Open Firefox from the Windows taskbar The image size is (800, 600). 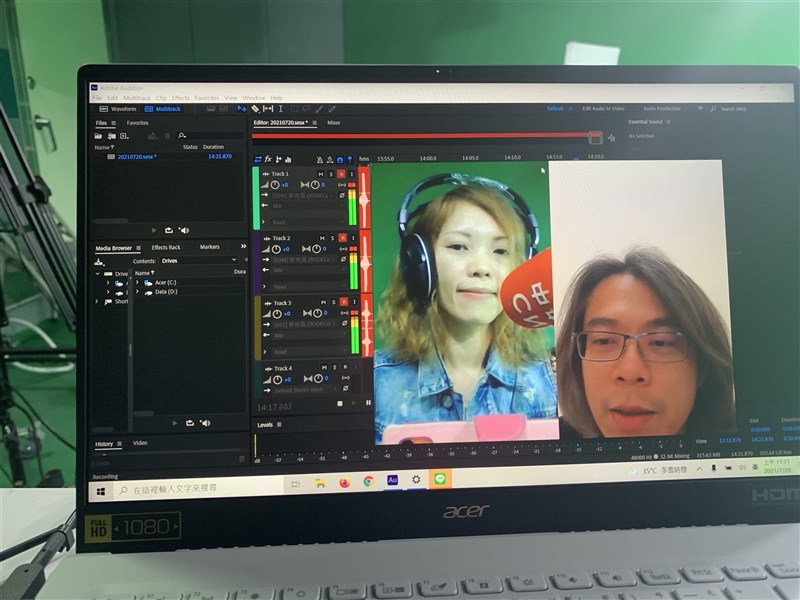click(x=344, y=482)
